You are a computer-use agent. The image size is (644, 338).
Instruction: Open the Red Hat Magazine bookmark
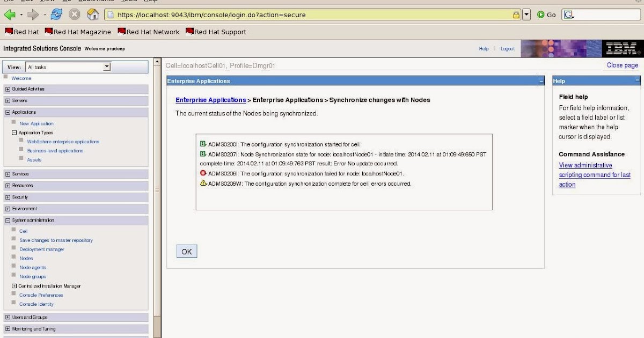point(78,32)
